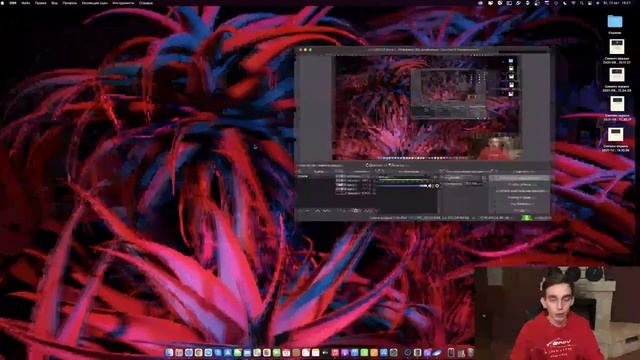Open Launchpad from the Dock
Screen dimensions: 640x360
pyautogui.click(x=179, y=352)
